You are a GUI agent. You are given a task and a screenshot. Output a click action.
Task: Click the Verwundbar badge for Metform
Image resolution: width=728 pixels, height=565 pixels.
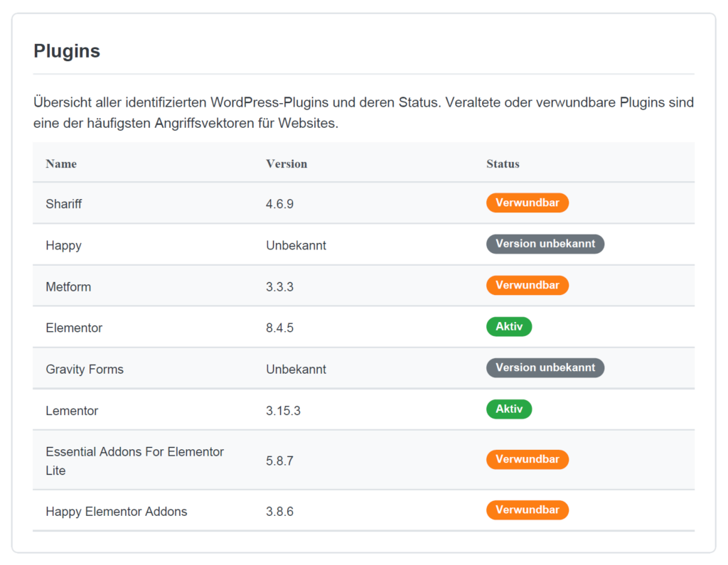527,286
